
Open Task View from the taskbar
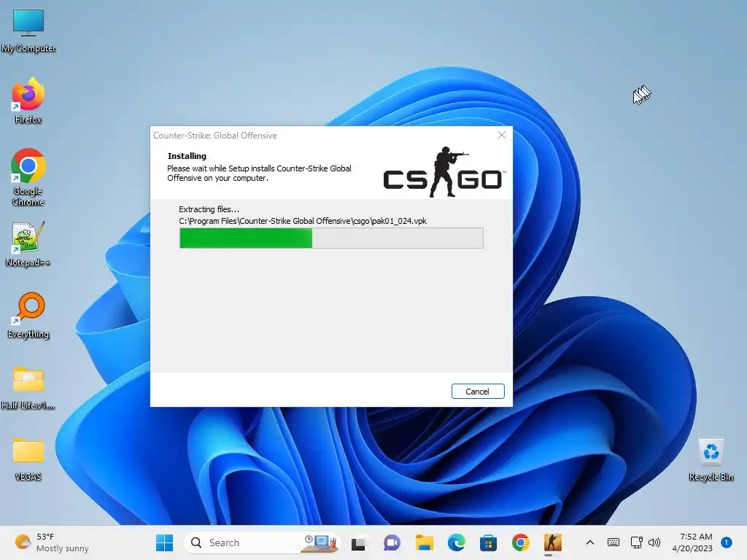pos(358,542)
